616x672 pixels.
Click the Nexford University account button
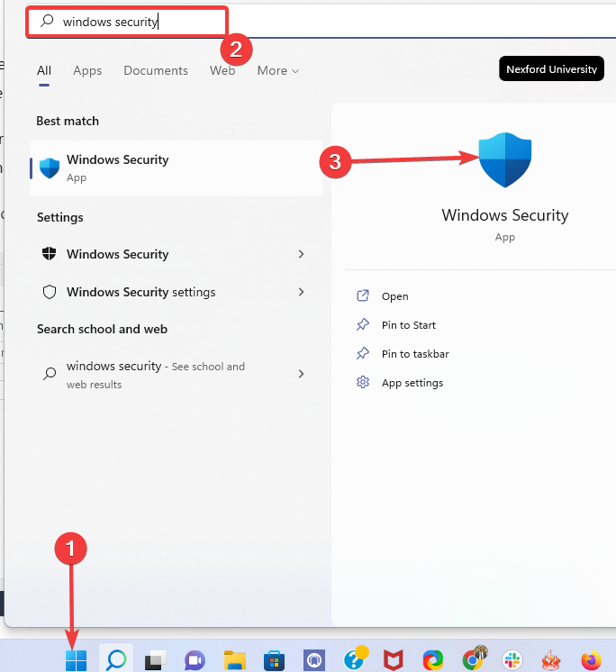click(x=551, y=68)
